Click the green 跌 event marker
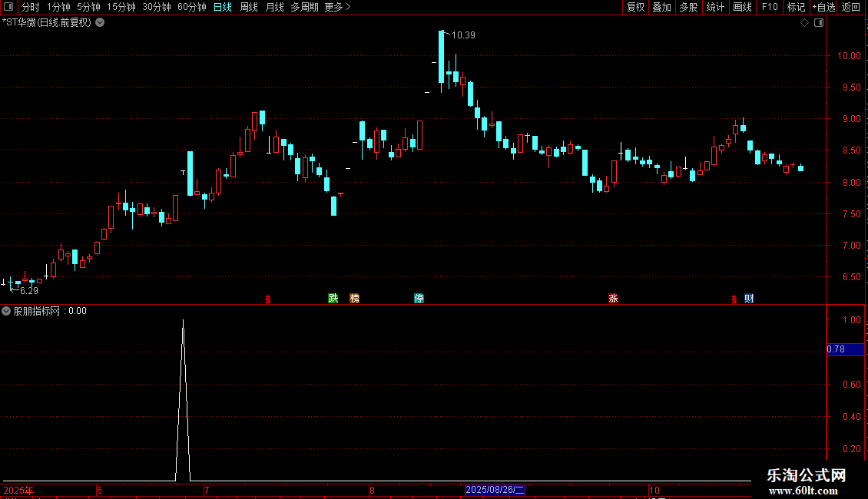Screen dimensions: 868x499 click(x=333, y=298)
